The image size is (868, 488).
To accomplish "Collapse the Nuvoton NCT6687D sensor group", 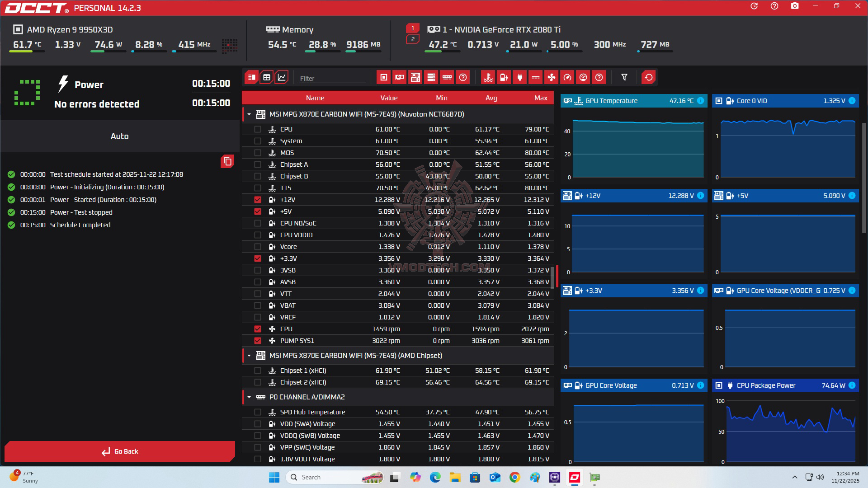I will [249, 114].
